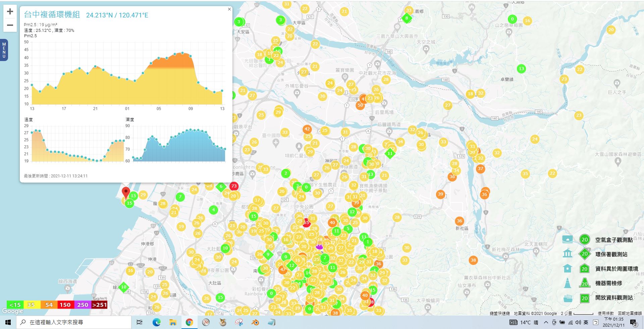
Task: Open the 使用條款 terms link
Action: [x=605, y=313]
